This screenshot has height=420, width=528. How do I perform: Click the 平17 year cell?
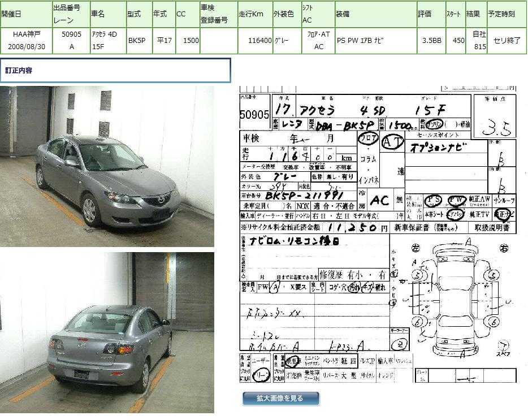tap(164, 40)
